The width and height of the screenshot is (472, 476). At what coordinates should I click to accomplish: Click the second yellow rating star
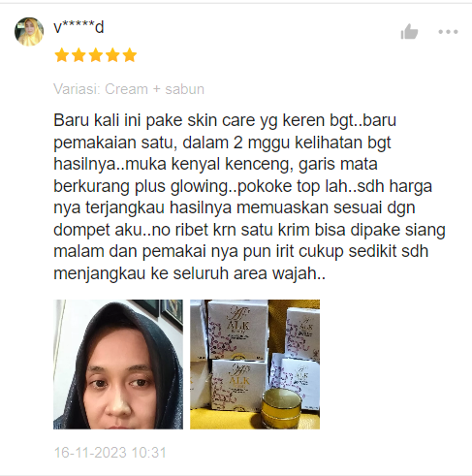pyautogui.click(x=79, y=55)
